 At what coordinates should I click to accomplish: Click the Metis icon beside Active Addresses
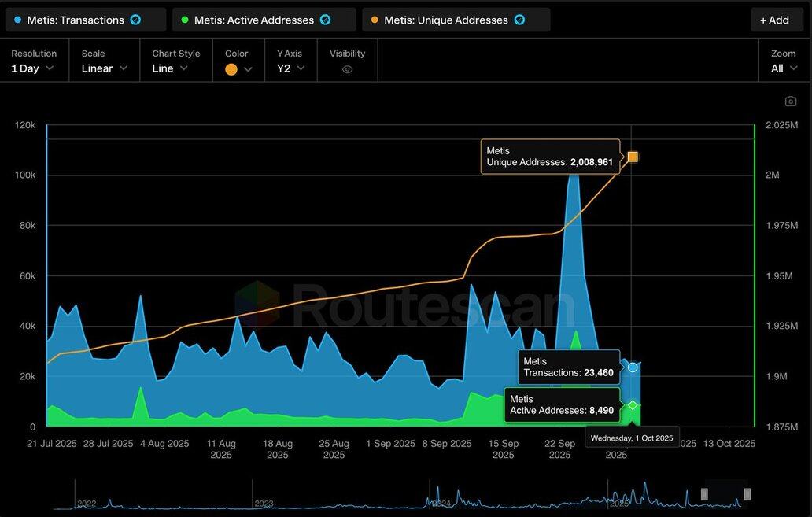325,20
